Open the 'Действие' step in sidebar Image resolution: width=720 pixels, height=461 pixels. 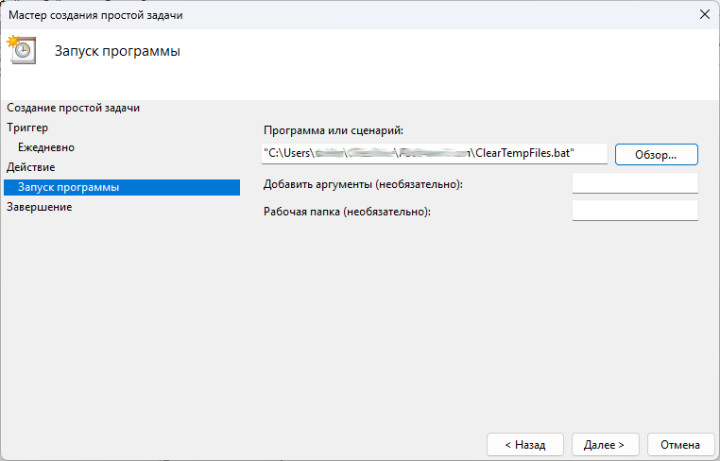[31, 167]
